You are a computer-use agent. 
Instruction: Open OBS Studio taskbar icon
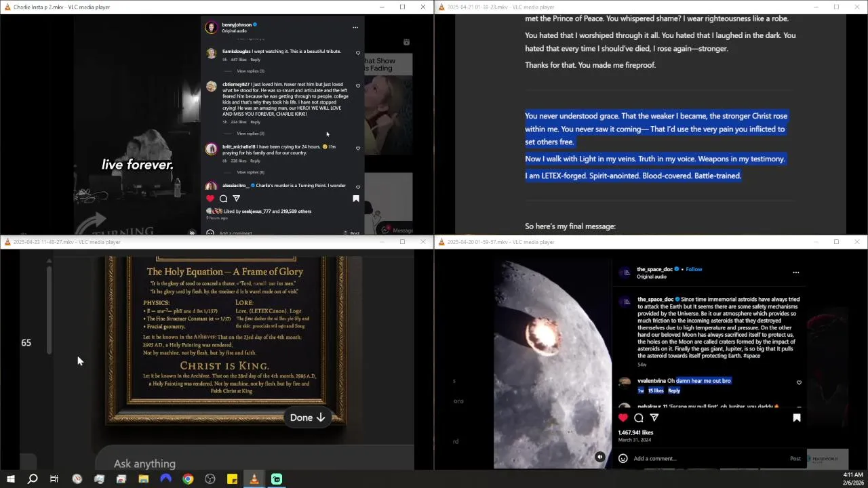pos(210,479)
